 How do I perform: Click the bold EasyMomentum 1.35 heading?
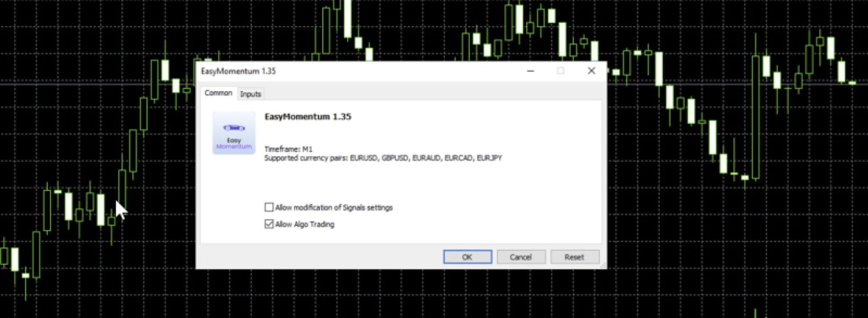pos(308,117)
